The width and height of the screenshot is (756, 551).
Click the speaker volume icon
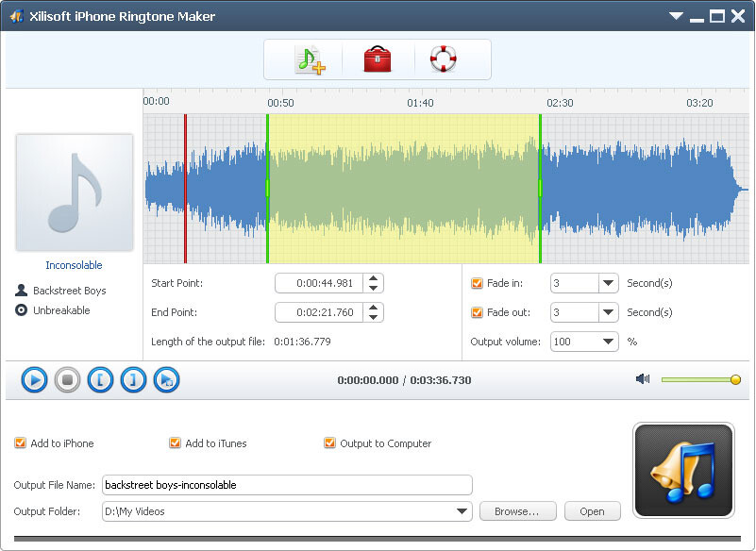643,379
